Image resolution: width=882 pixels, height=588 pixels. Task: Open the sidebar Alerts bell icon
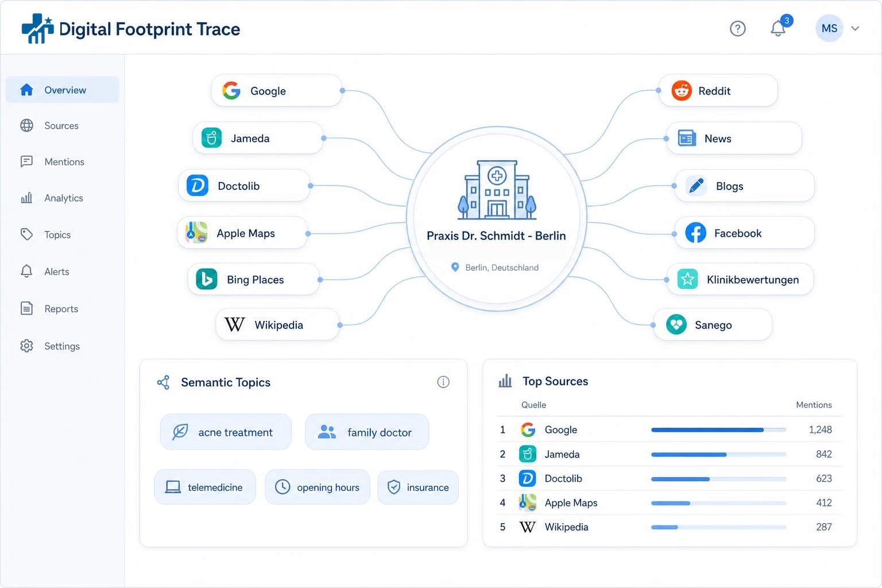click(x=26, y=272)
